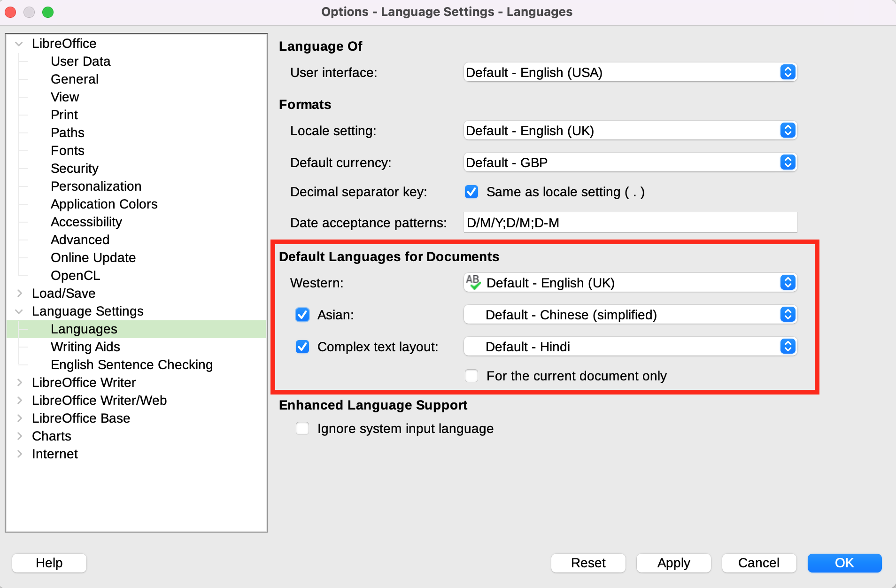Open the User interface language dropdown
896x588 pixels.
point(630,72)
